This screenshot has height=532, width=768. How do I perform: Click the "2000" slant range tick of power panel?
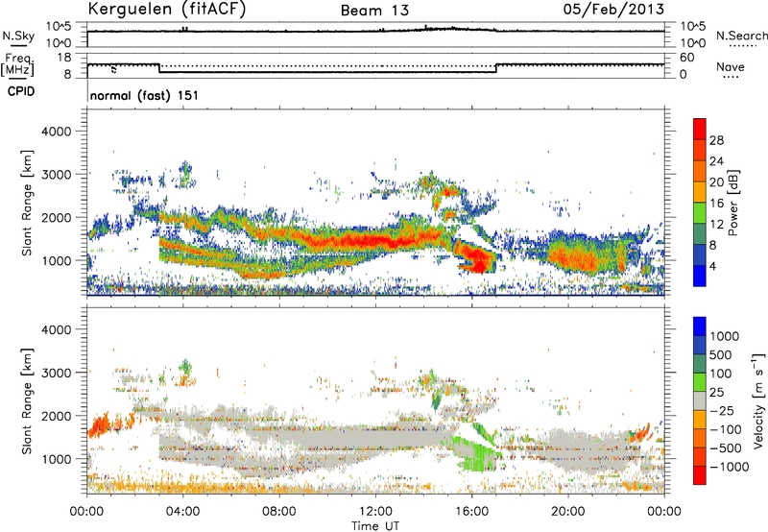57,217
